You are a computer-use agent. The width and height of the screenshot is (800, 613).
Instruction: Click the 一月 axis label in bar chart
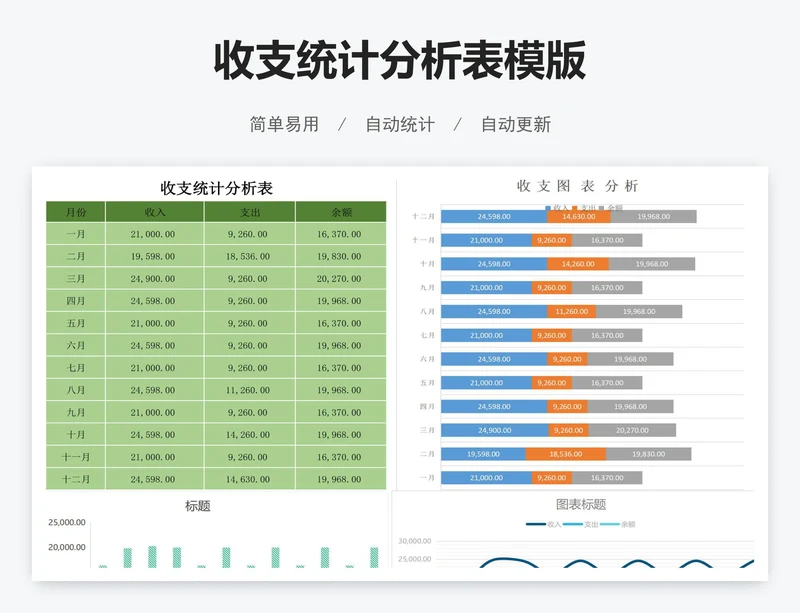427,478
